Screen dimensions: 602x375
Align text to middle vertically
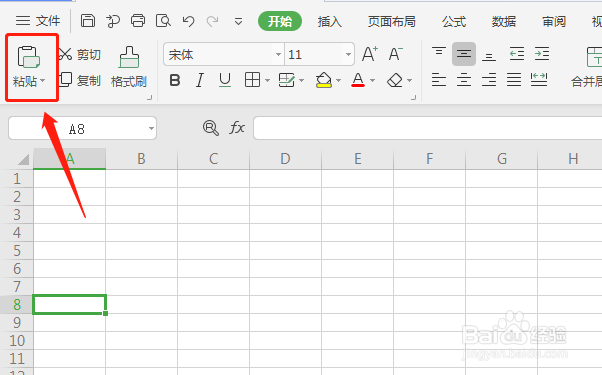pyautogui.click(x=464, y=54)
